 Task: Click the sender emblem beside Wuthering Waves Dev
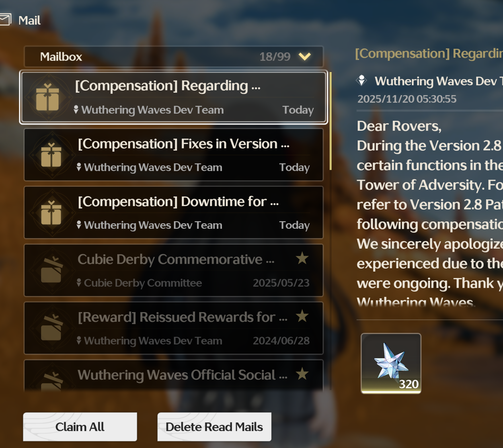[x=361, y=80]
